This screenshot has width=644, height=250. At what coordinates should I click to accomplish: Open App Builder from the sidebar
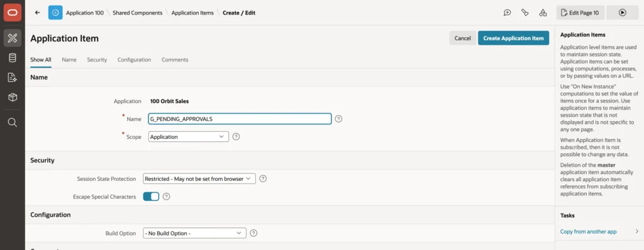(13, 38)
